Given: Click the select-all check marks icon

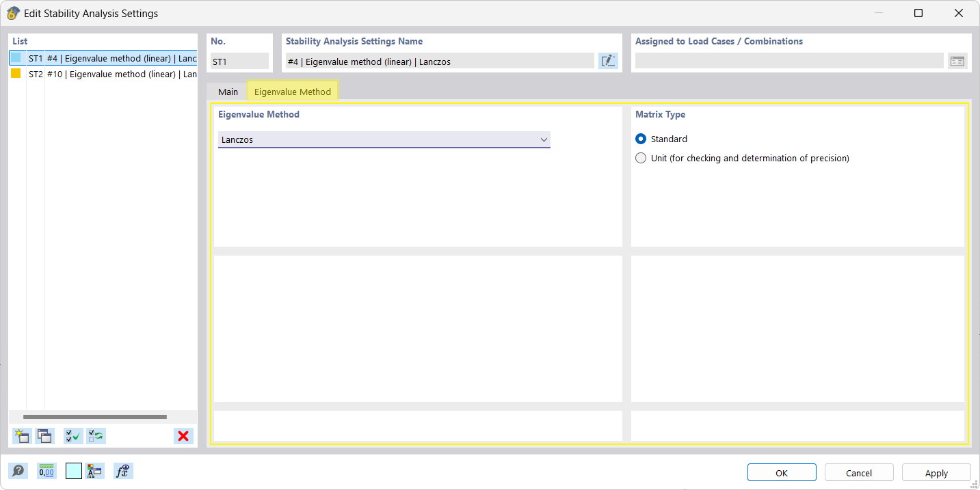Looking at the screenshot, I should click(x=73, y=436).
